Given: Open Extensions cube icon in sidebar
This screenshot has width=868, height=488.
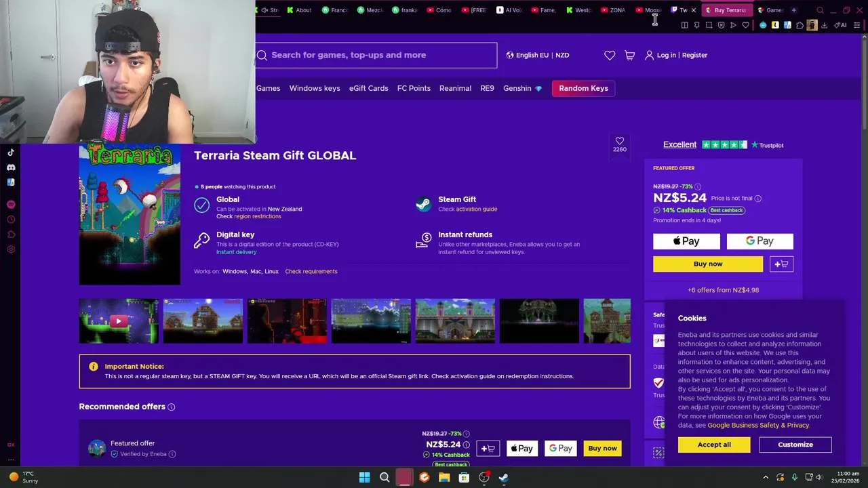Looking at the screenshot, I should tap(11, 235).
